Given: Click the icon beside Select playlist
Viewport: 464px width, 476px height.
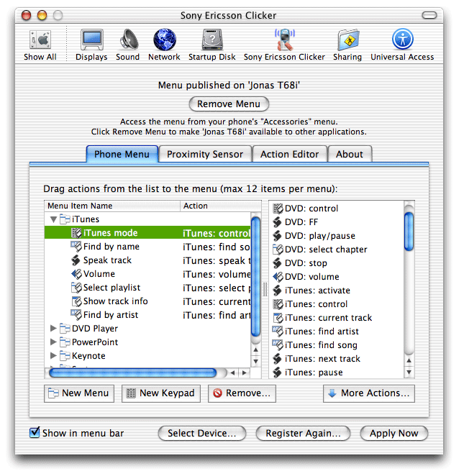Looking at the screenshot, I should click(76, 288).
